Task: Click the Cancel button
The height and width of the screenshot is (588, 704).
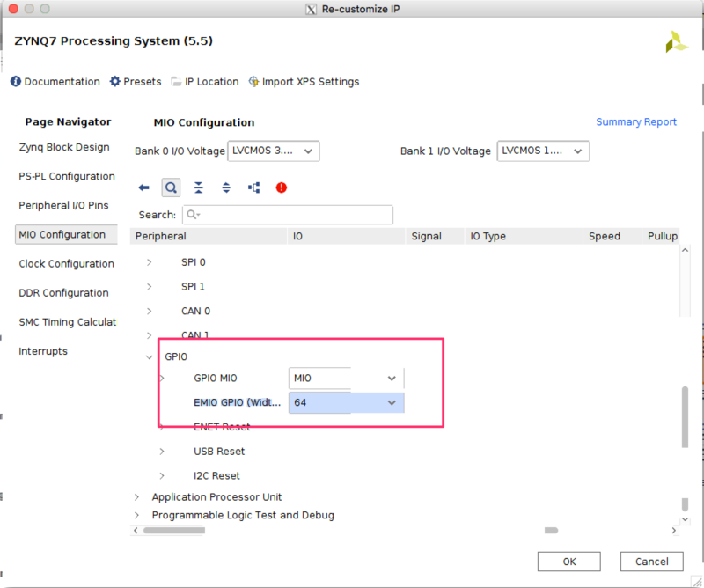Action: tap(652, 562)
